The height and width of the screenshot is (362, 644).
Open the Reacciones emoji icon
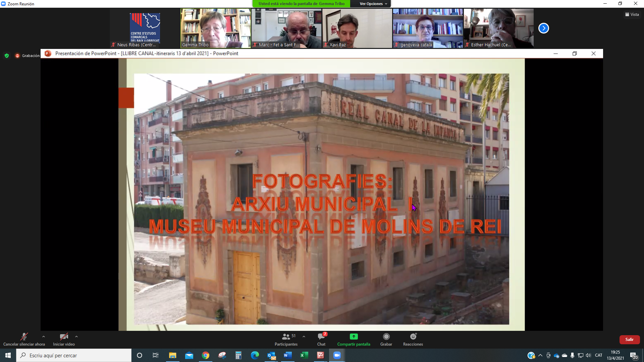[x=413, y=337]
